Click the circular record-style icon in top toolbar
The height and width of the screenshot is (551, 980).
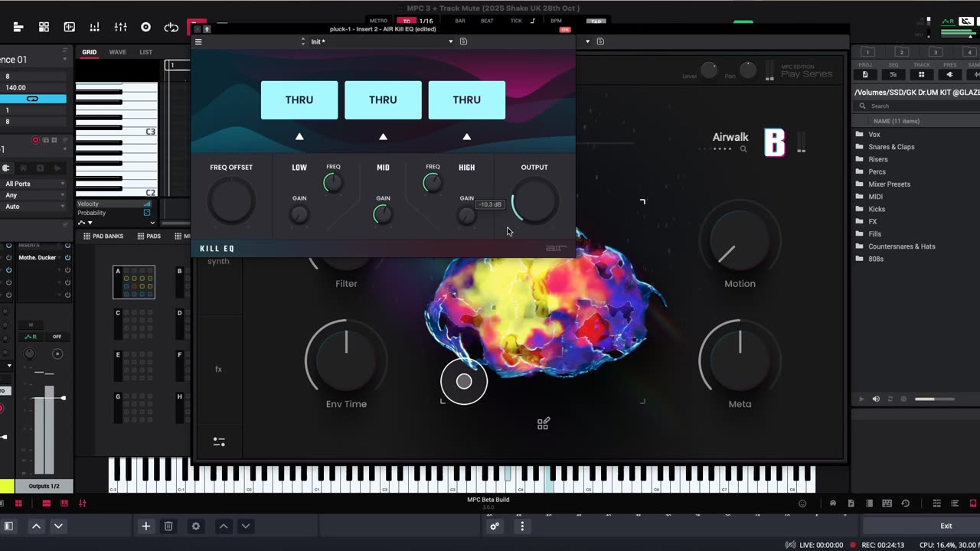(x=145, y=27)
